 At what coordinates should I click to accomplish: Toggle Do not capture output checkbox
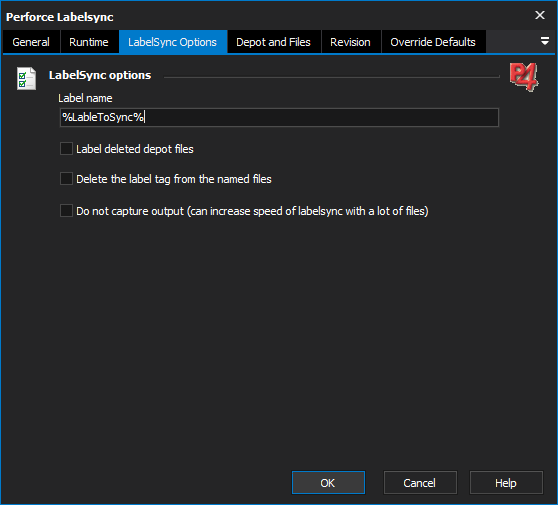67,211
